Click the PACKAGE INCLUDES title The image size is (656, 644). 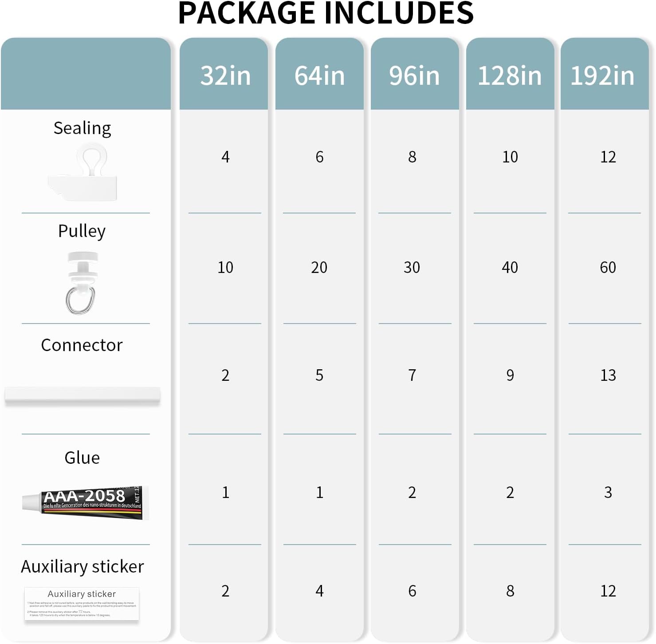coord(326,13)
